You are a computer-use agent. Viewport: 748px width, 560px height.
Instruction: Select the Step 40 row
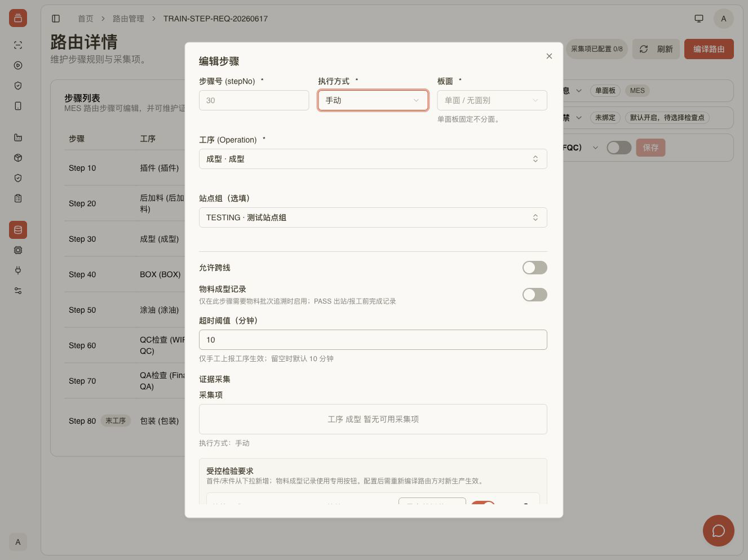pyautogui.click(x=125, y=274)
